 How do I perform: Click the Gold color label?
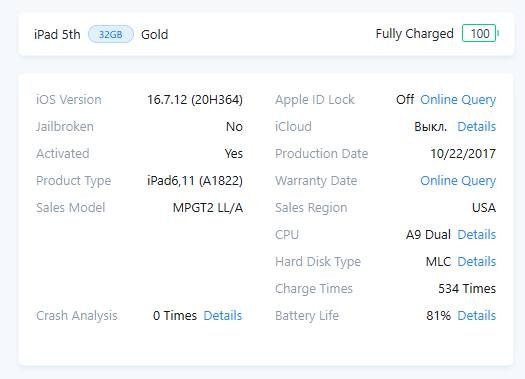[x=155, y=34]
